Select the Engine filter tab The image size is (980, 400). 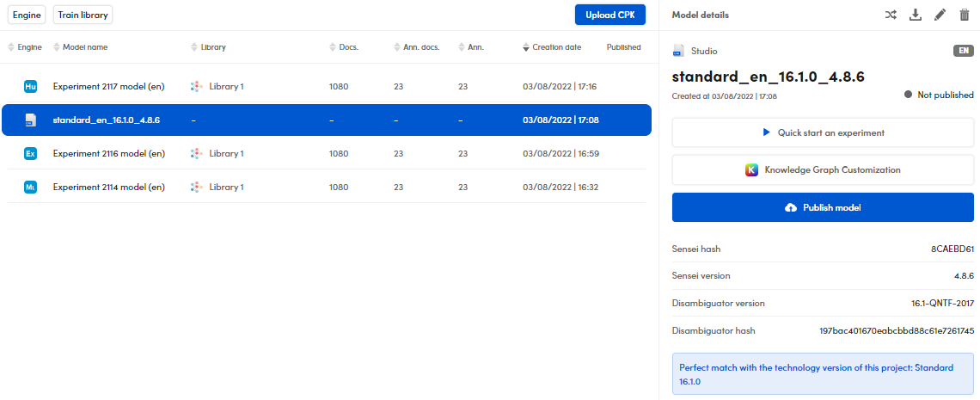[x=27, y=15]
